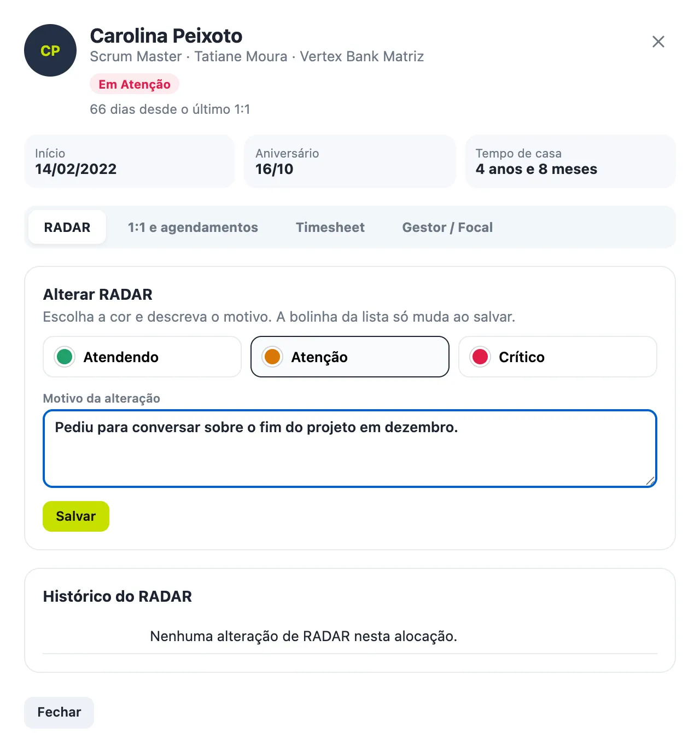Screen dimensions: 700x733
Task: Close the profile dialog with the X icon
Action: [x=658, y=42]
